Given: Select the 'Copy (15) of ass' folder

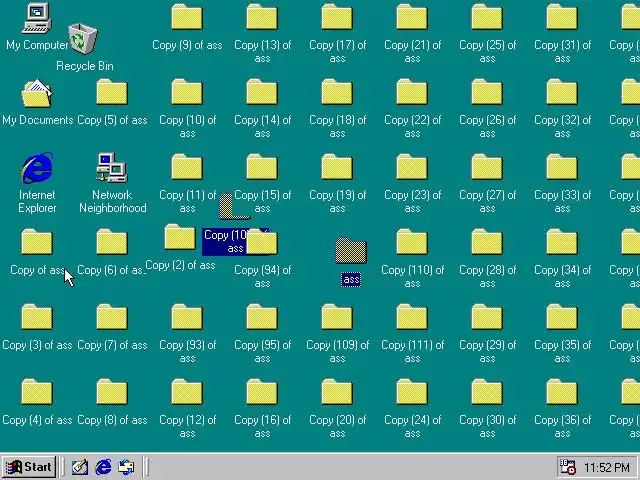Looking at the screenshot, I should (262, 167).
